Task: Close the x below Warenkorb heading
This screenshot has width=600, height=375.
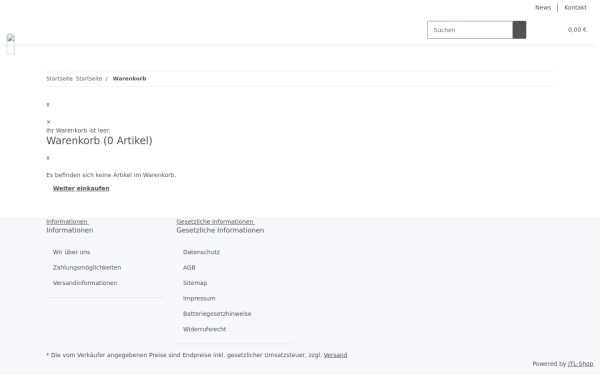Action: 48,158
